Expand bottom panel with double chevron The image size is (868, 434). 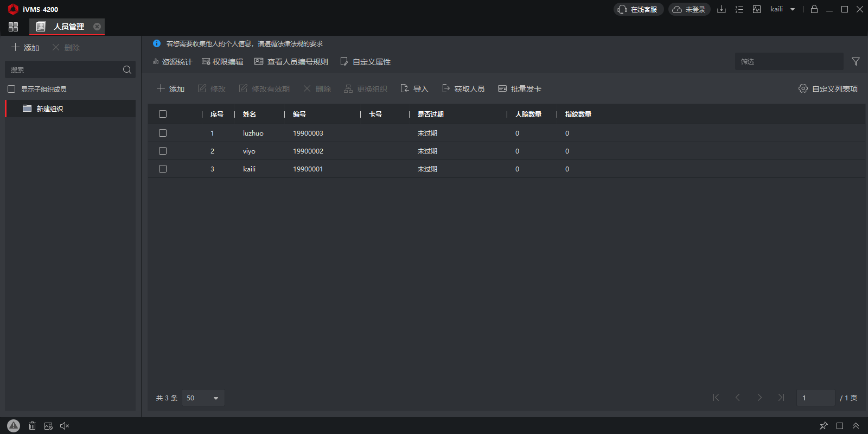(x=856, y=426)
